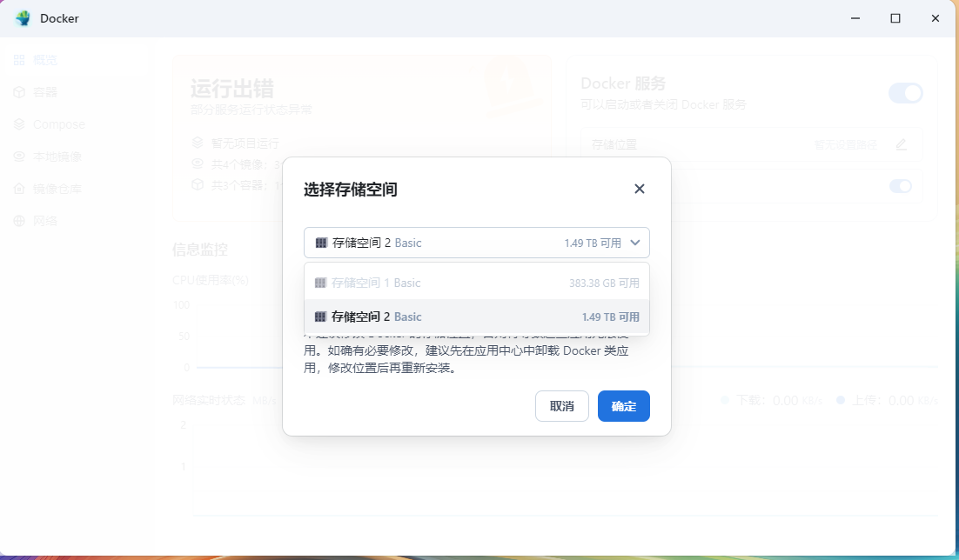Maximize the Docker window
Viewport: 959px width, 560px height.
(895, 18)
